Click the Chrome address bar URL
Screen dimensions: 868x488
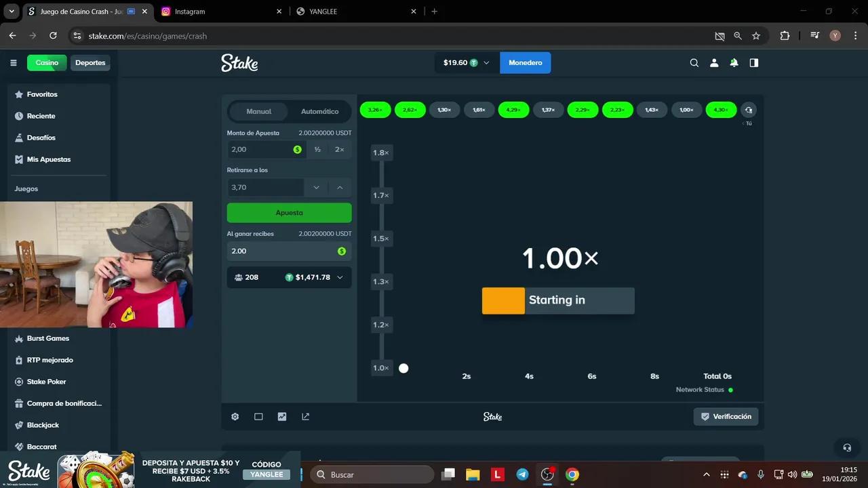tap(148, 36)
